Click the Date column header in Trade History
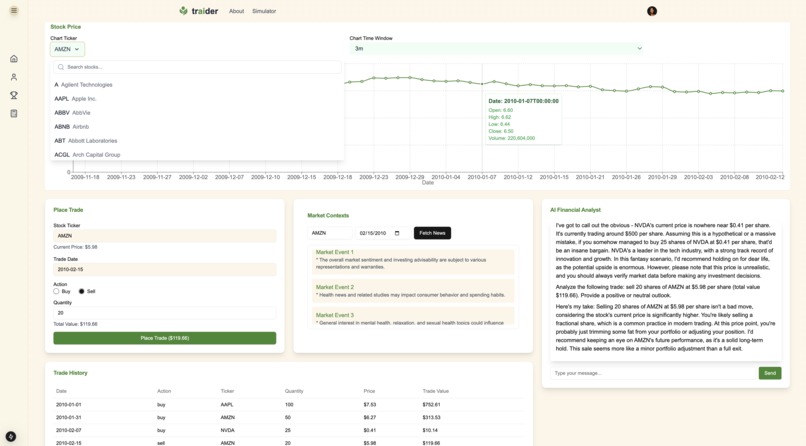The height and width of the screenshot is (446, 806). 61,391
